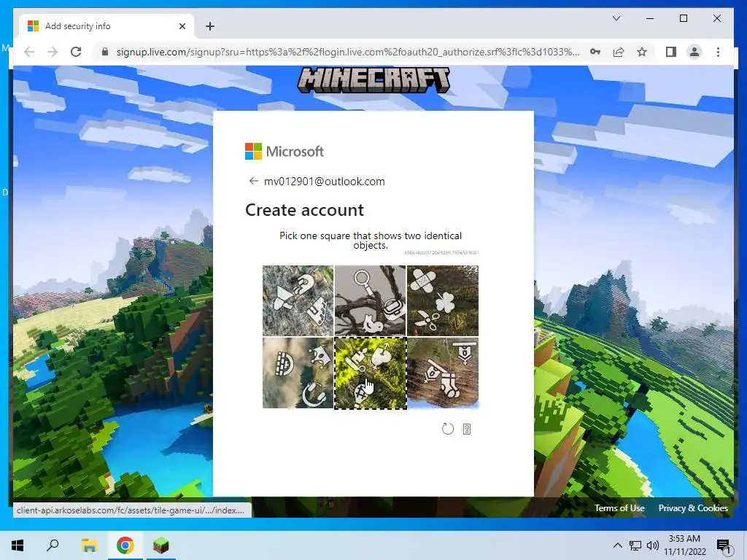Open a new browser tab
Viewport: 747px width, 560px height.
coord(210,26)
